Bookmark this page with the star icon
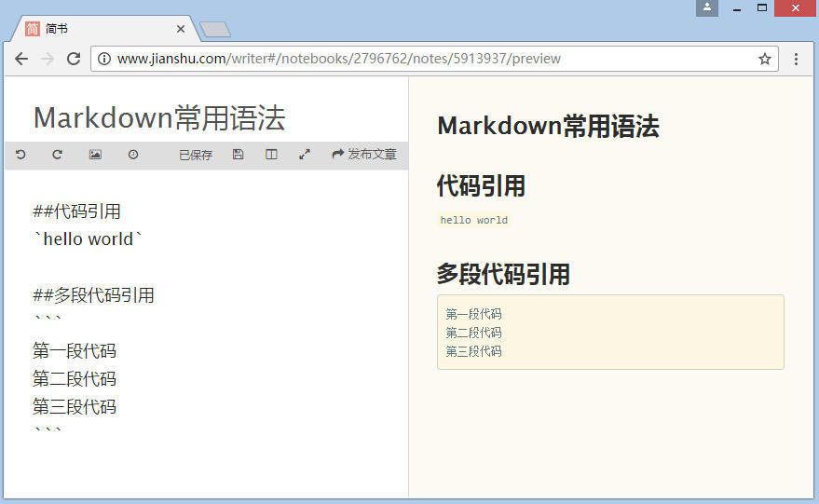819x504 pixels. (765, 59)
